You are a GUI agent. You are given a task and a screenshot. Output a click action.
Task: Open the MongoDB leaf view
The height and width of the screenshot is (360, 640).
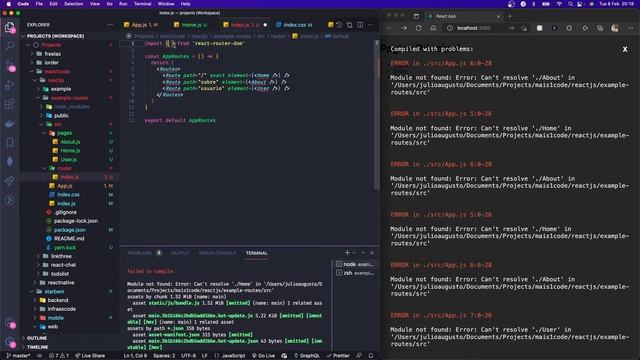[x=9, y=162]
